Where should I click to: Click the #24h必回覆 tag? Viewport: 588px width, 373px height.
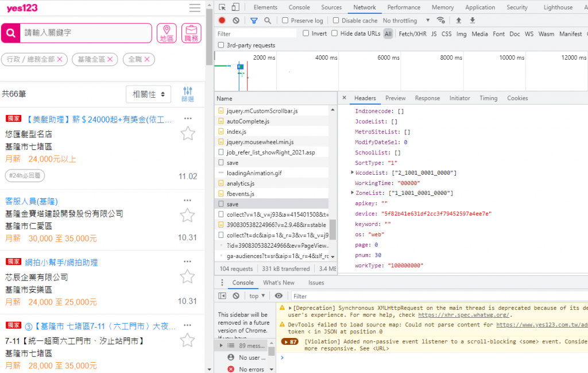[25, 175]
